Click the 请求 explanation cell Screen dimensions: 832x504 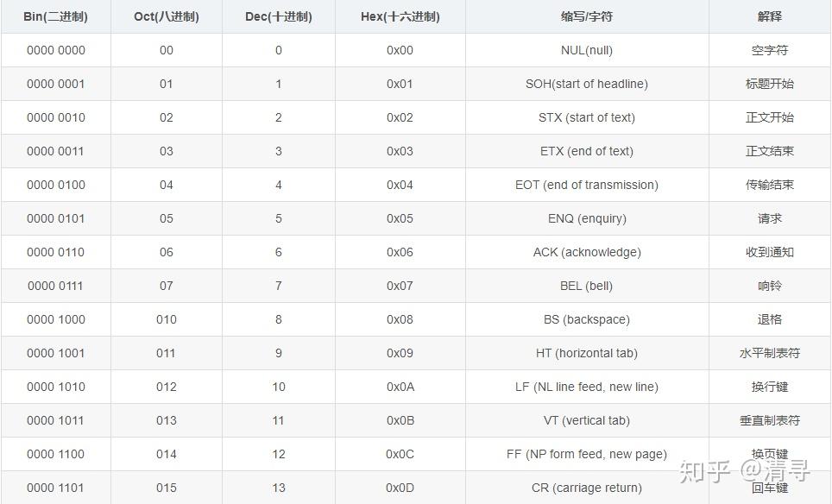(770, 218)
